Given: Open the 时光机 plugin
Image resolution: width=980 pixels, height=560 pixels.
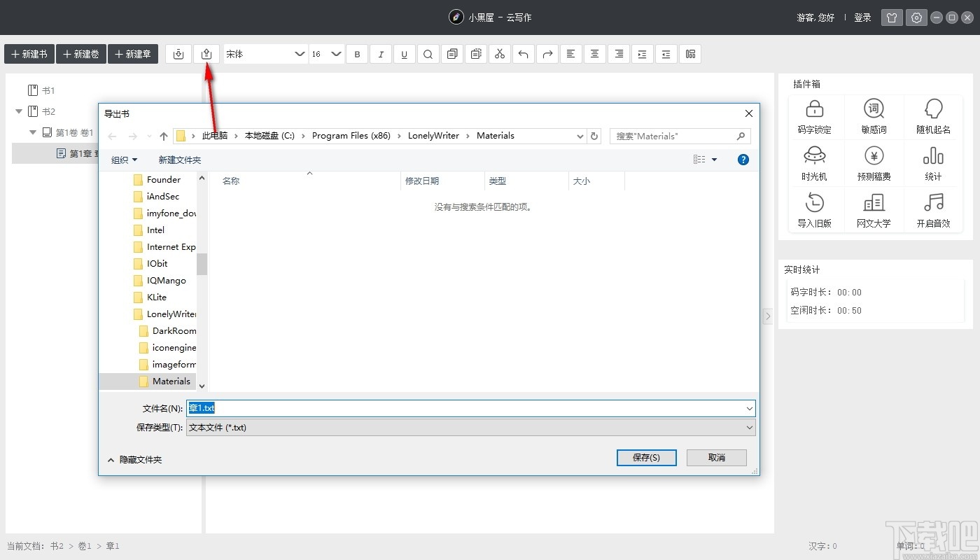Looking at the screenshot, I should (814, 164).
